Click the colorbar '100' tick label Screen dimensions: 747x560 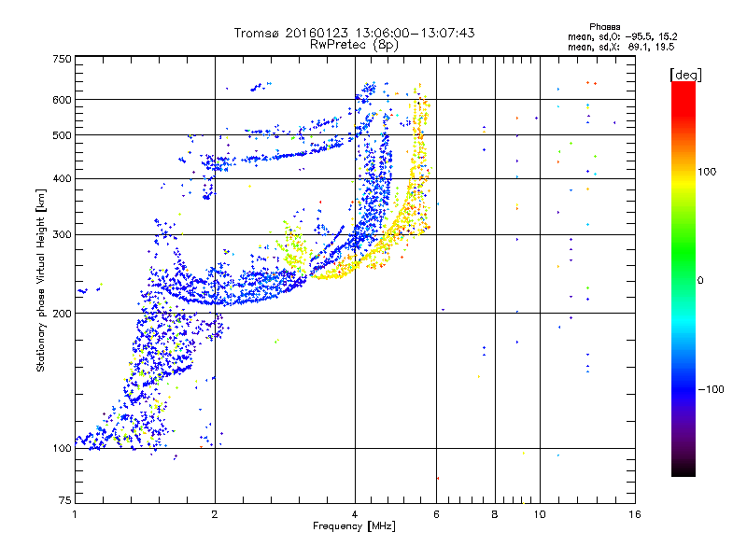tap(707, 172)
